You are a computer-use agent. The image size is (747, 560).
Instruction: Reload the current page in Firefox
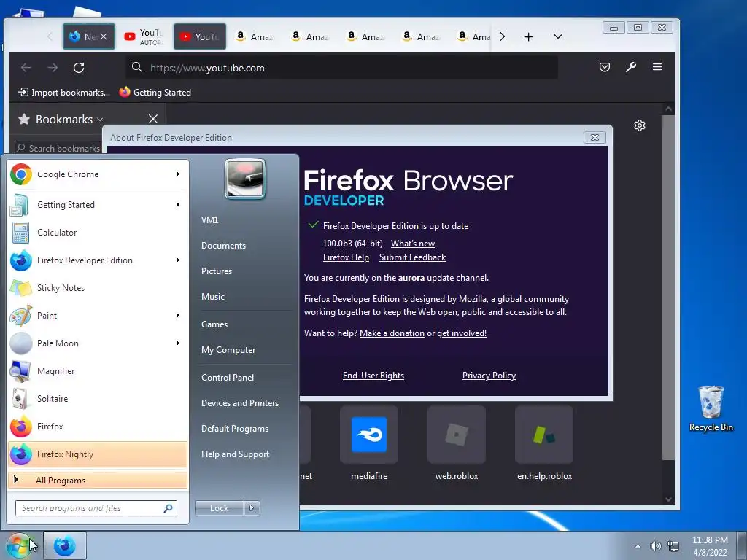click(x=79, y=68)
